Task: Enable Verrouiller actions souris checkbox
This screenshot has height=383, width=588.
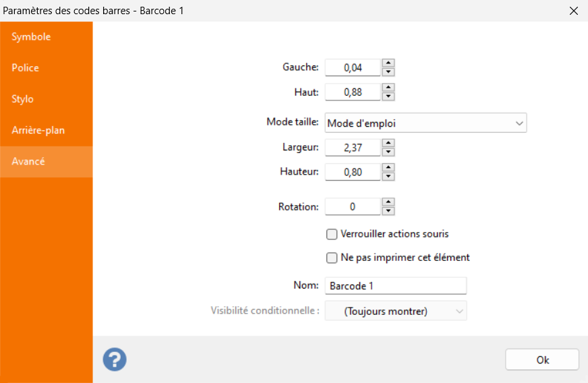Action: (332, 235)
